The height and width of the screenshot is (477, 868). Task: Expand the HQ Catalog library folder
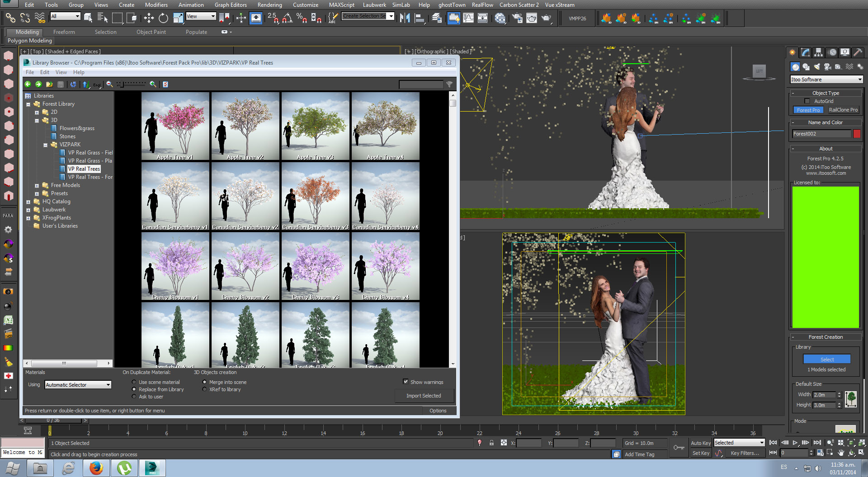coord(28,202)
